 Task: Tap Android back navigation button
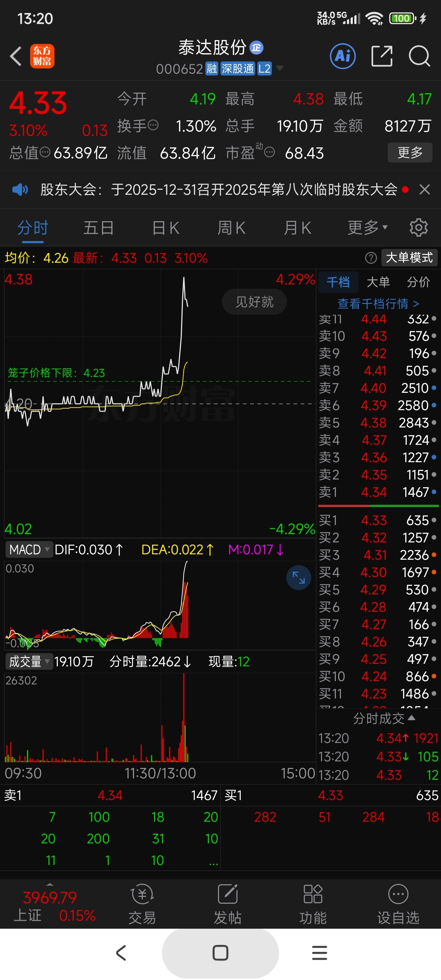(x=121, y=953)
